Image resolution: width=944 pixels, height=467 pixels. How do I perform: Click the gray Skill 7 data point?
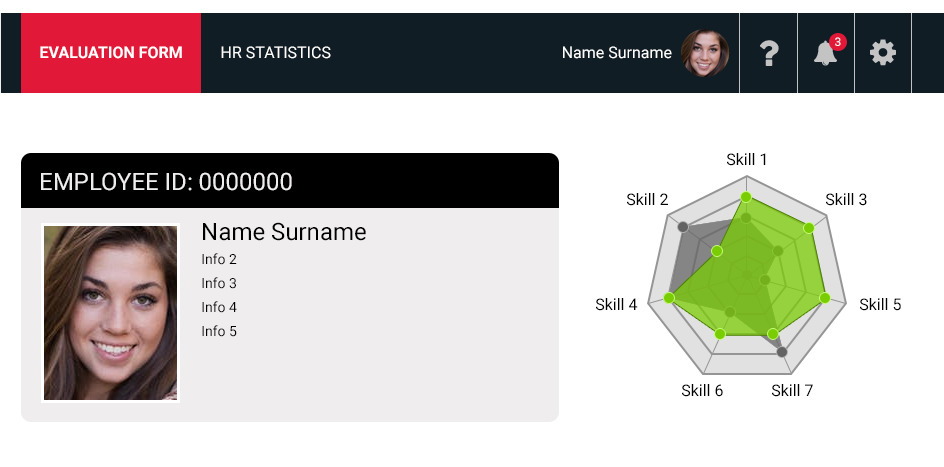(x=781, y=352)
